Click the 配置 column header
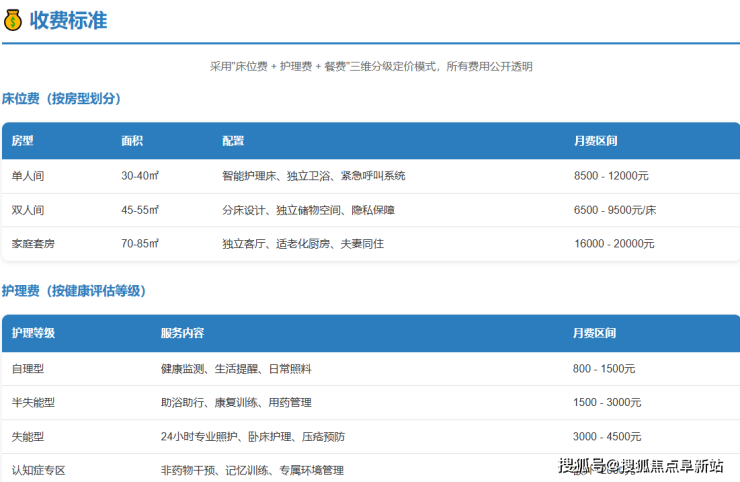 233,141
